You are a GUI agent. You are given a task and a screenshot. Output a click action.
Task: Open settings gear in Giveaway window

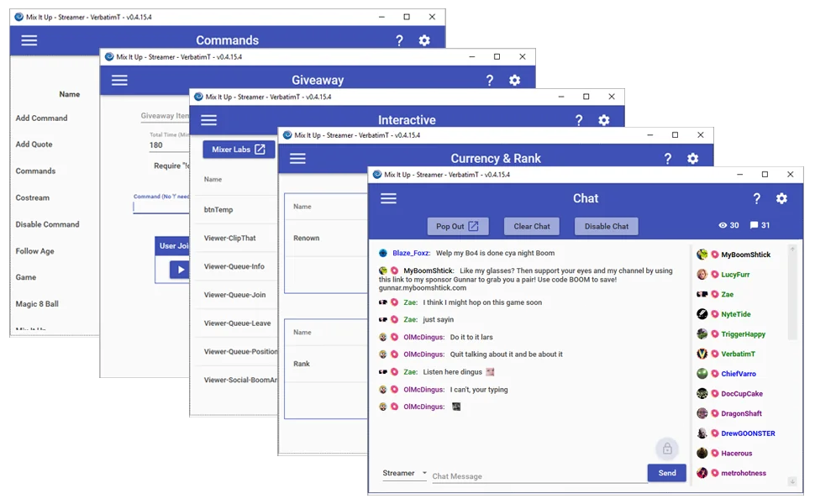click(x=515, y=81)
